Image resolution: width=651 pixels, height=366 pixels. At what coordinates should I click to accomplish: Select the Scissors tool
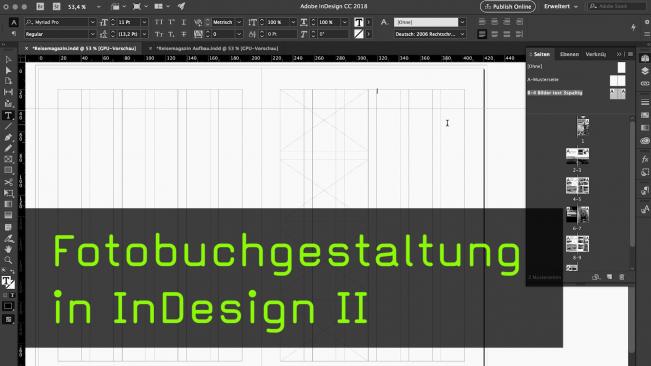pos(8,183)
